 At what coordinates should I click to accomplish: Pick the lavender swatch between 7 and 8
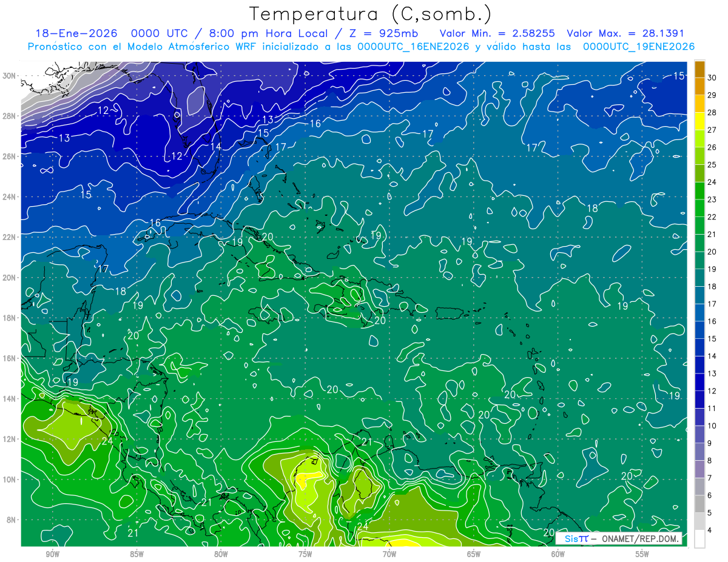699,469
